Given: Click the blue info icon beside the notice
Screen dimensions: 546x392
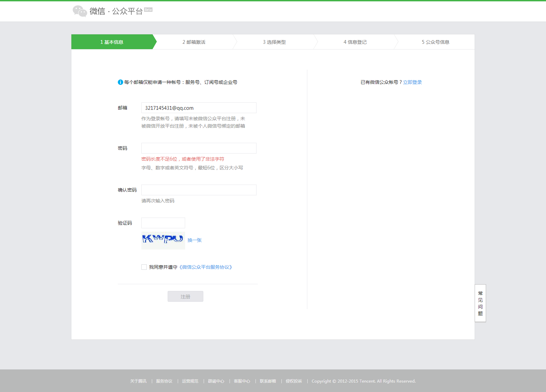Looking at the screenshot, I should 120,82.
